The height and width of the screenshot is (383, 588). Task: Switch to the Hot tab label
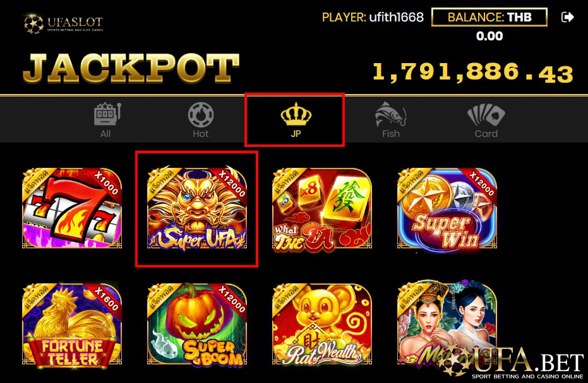[201, 134]
